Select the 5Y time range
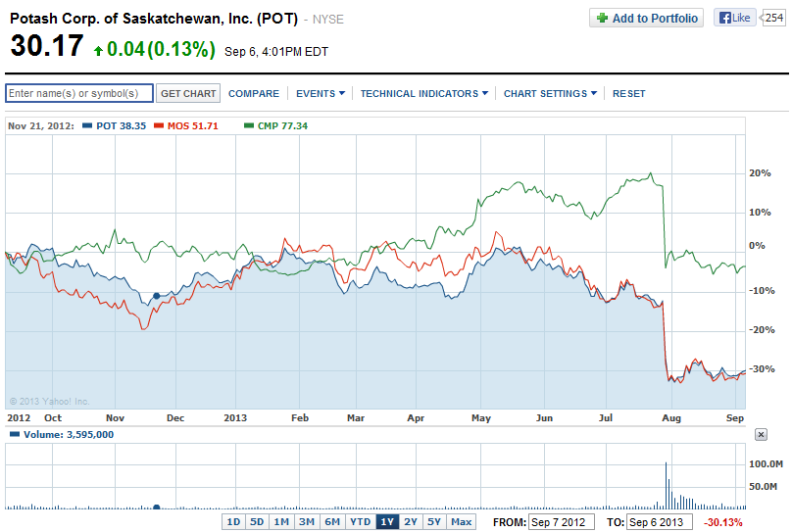The image size is (792, 532). [434, 522]
